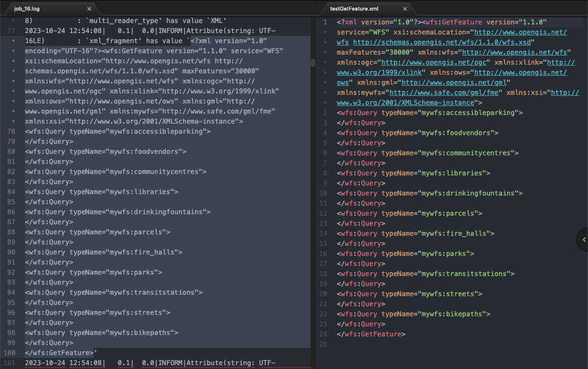
Task: Click line number 100 in job_16.log gutter
Action: (x=10, y=353)
